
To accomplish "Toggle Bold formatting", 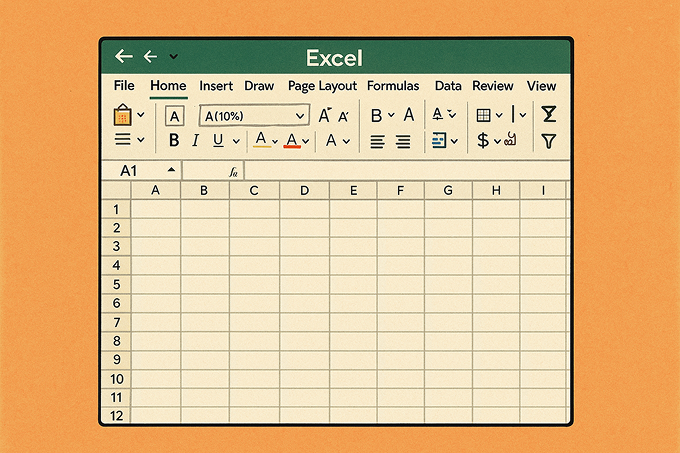I will tap(174, 140).
